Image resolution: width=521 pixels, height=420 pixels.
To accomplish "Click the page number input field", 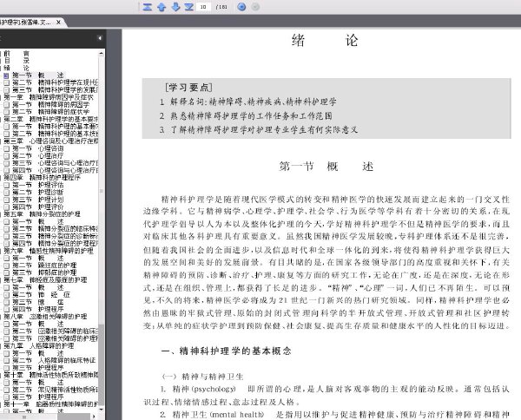I will [x=203, y=7].
